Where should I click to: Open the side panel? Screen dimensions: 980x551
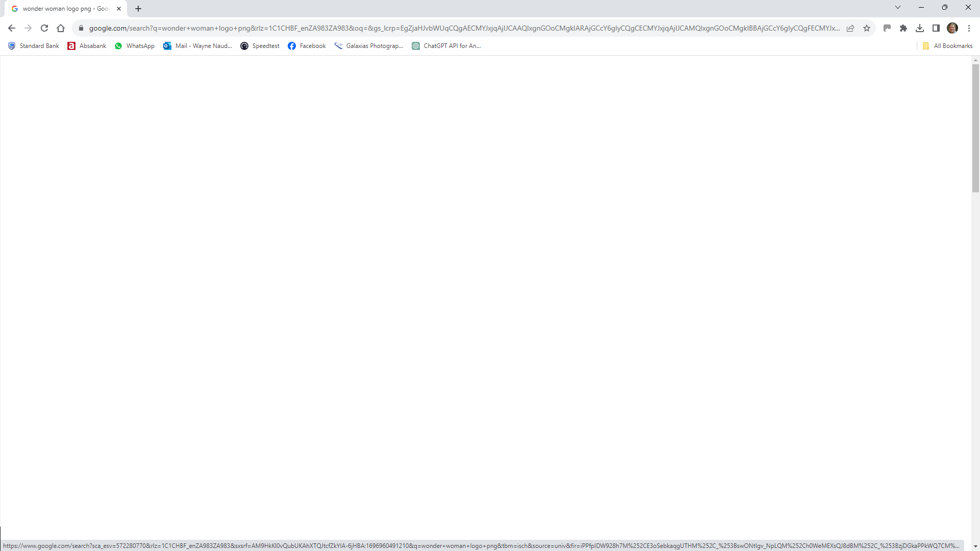point(936,28)
